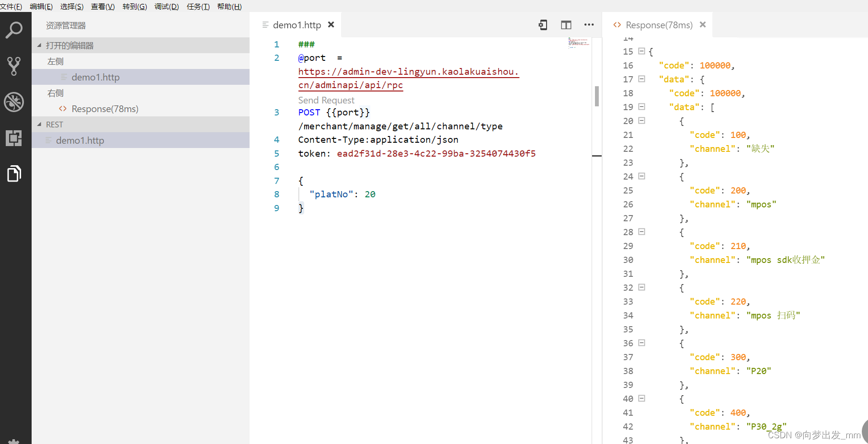Click the editor vertical scrollbar thumb
This screenshot has width=868, height=444.
pyautogui.click(x=597, y=96)
